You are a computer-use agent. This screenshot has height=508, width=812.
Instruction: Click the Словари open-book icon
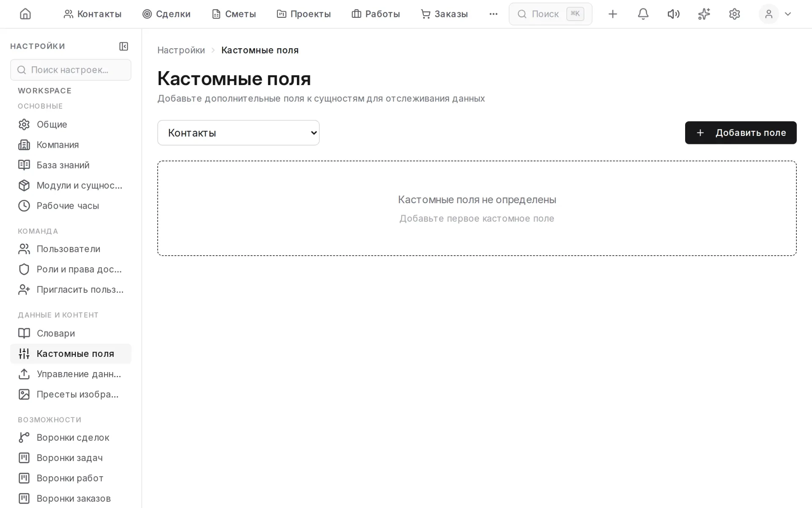point(24,333)
